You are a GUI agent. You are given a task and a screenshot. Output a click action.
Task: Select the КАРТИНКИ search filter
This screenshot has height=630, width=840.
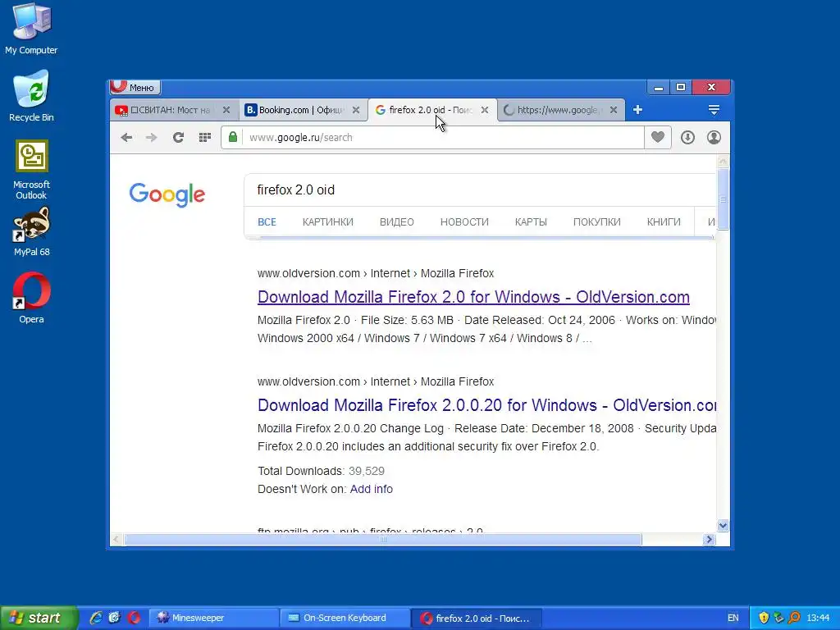(x=328, y=221)
